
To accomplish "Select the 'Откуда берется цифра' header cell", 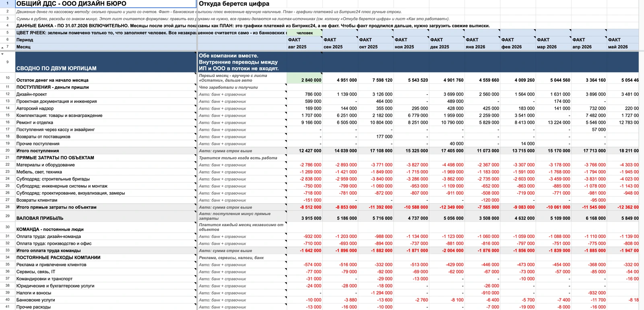I will pyautogui.click(x=242, y=4).
